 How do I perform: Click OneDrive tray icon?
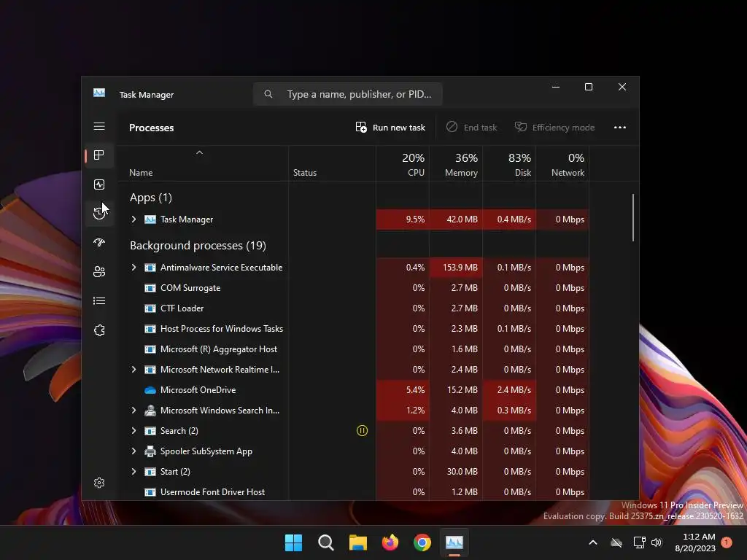616,542
